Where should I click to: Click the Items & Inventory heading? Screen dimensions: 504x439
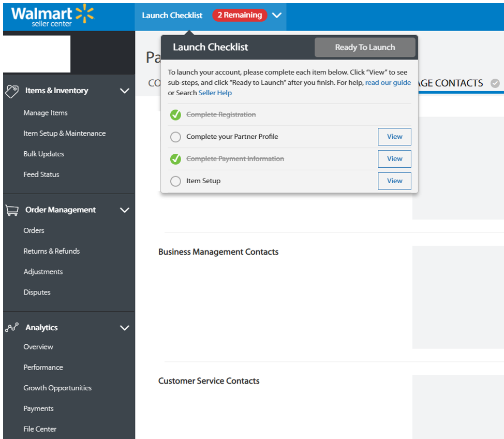(x=56, y=91)
